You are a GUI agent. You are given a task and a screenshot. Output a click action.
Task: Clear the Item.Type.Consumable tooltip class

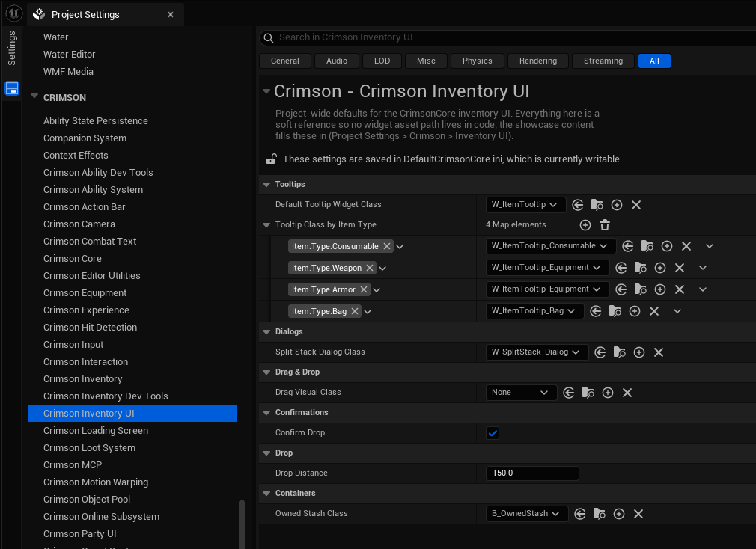[686, 246]
